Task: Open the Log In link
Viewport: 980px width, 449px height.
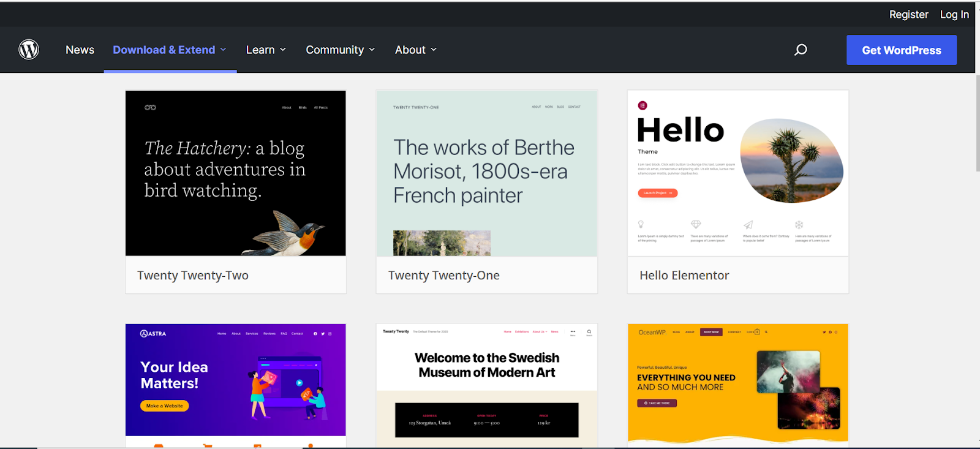Action: pyautogui.click(x=954, y=14)
